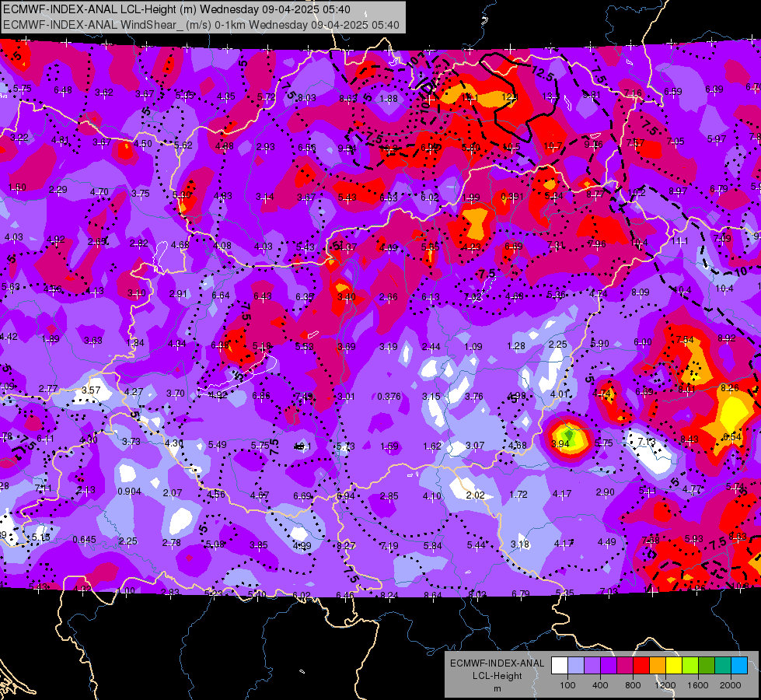This screenshot has width=761, height=700.
Task: Click the wind shear value 2.02
Action: (475, 495)
